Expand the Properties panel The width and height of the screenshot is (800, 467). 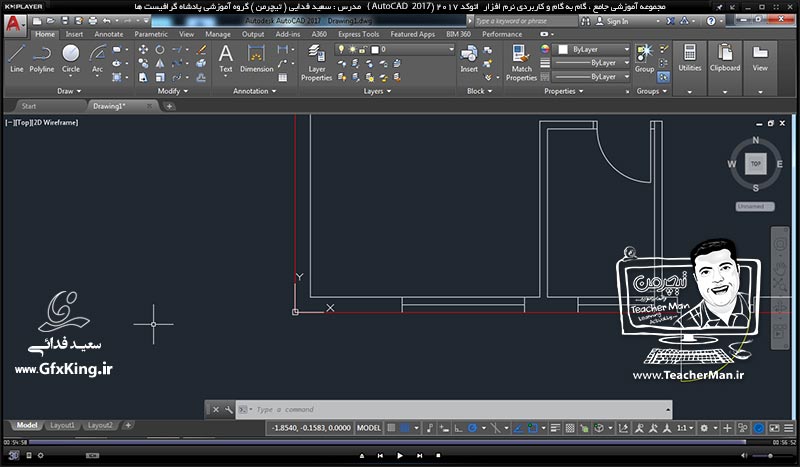(563, 91)
